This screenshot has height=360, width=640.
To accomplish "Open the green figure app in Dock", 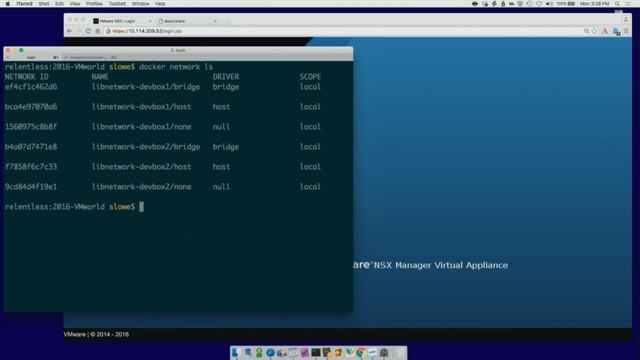I will tap(259, 353).
